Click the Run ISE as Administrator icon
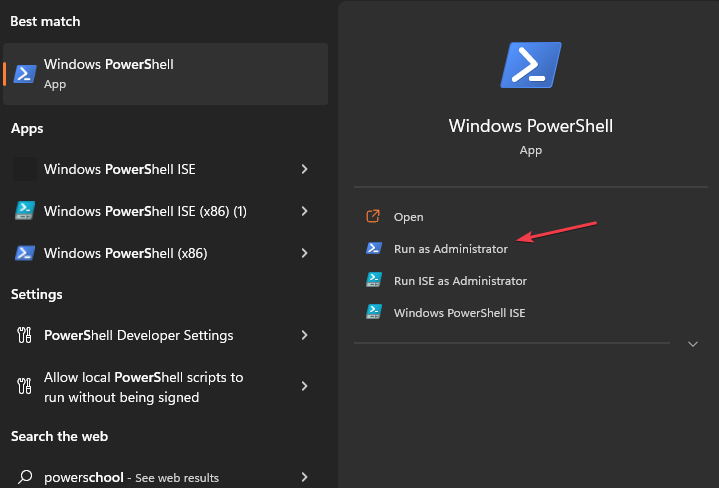 click(x=374, y=280)
